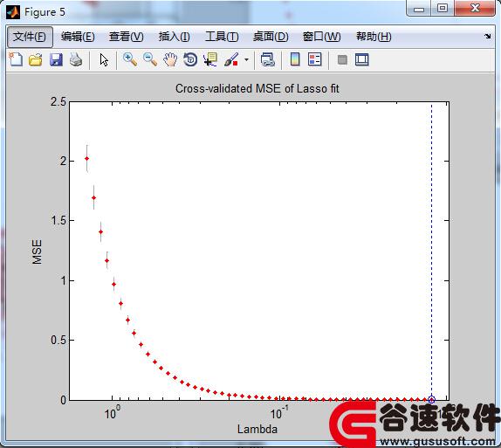
Task: Open the 工具(T) menu
Action: pos(222,37)
